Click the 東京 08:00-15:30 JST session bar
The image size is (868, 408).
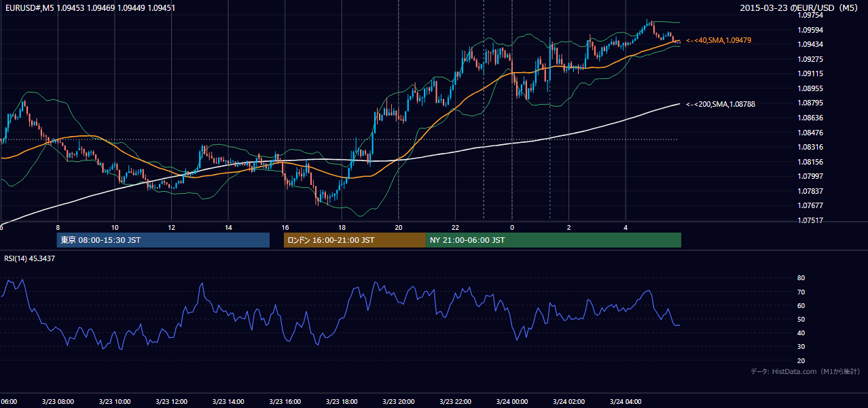pyautogui.click(x=163, y=240)
